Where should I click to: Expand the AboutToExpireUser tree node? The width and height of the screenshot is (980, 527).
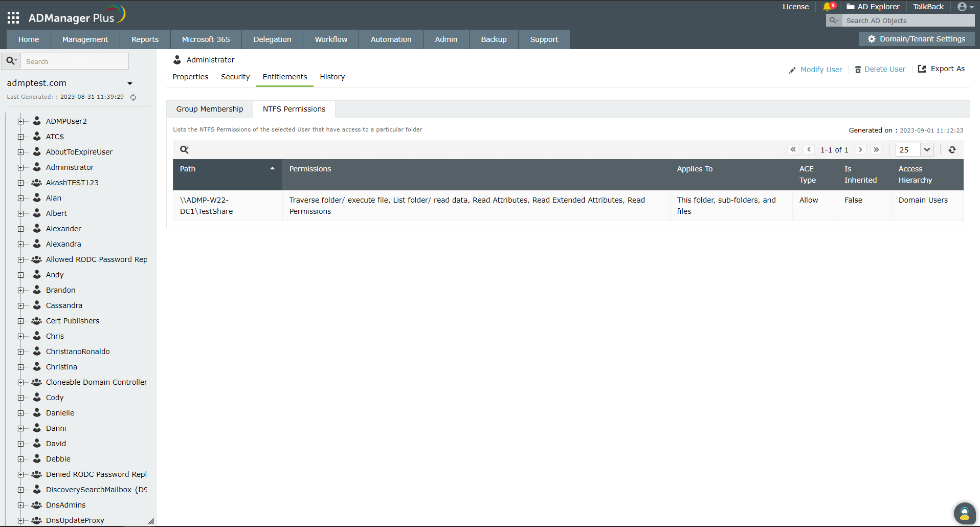point(20,152)
